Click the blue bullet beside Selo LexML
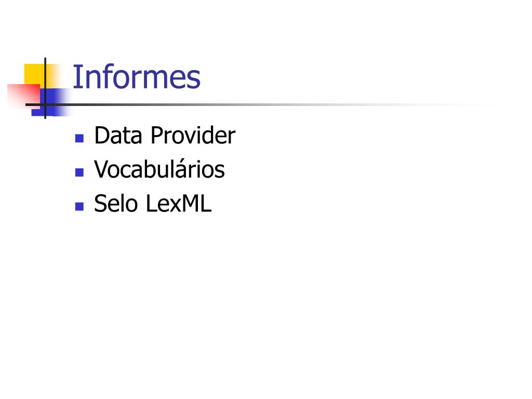 pos(79,206)
